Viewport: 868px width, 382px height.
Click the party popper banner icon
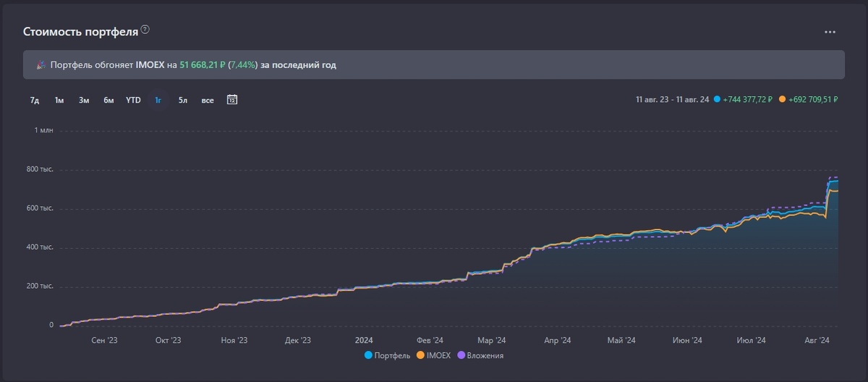[41, 65]
